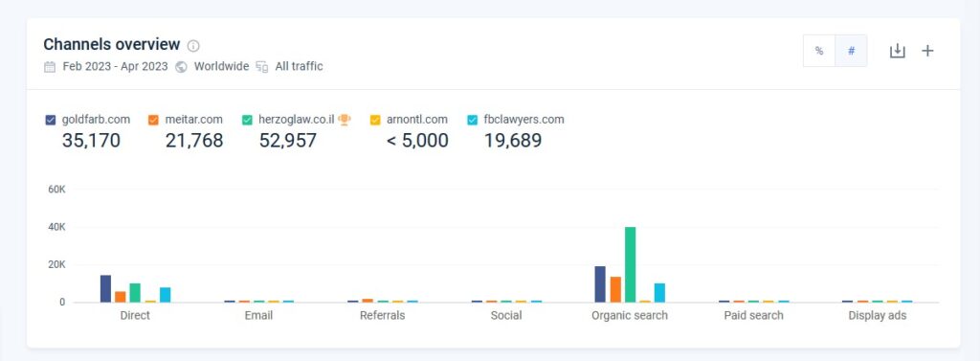Click the calendar icon by date range
The image size is (980, 361).
point(50,66)
